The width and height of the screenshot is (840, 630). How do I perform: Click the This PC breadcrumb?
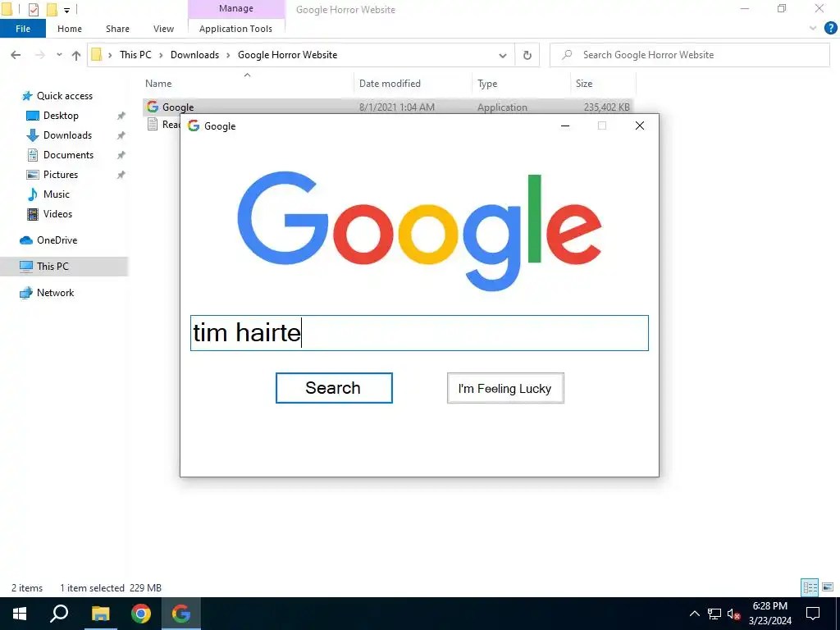click(135, 55)
